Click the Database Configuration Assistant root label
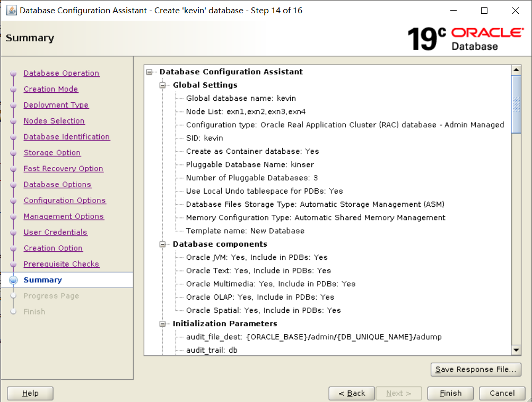This screenshot has width=532, height=402. [231, 72]
